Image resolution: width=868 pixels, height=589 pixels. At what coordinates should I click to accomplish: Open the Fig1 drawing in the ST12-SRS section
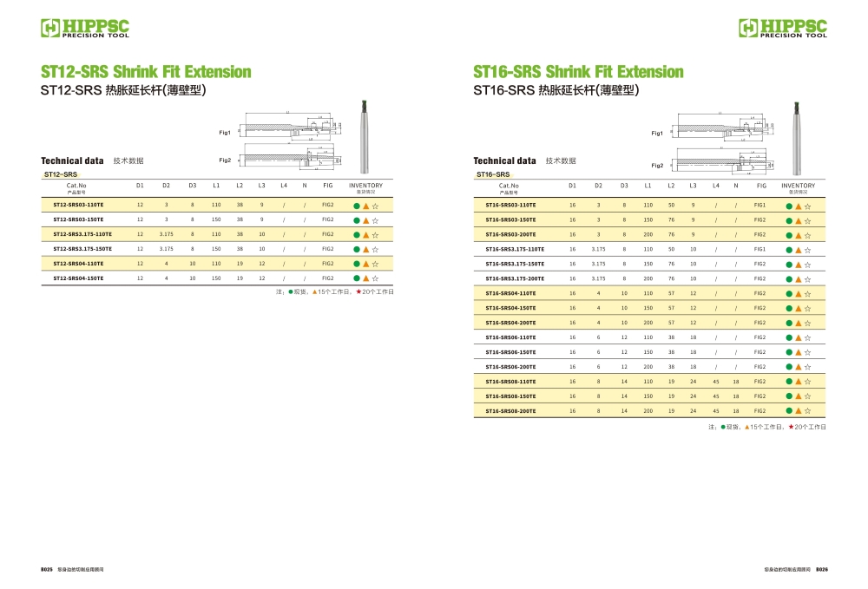coord(291,127)
